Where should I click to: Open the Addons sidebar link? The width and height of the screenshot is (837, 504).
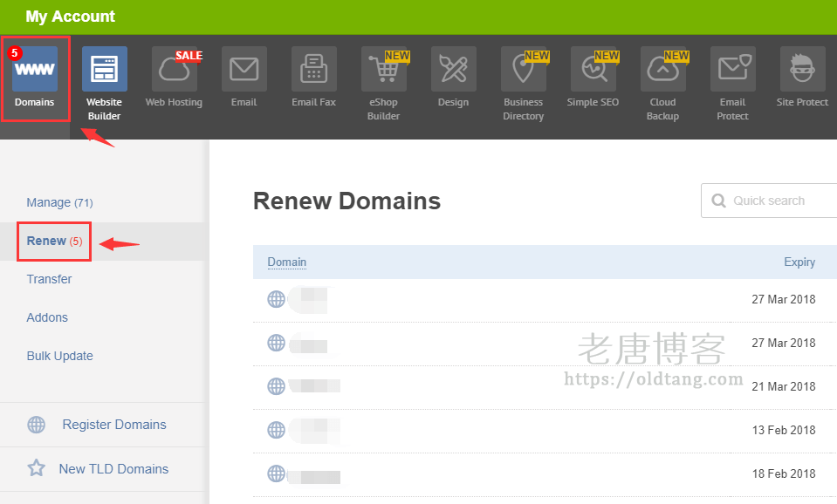point(47,317)
